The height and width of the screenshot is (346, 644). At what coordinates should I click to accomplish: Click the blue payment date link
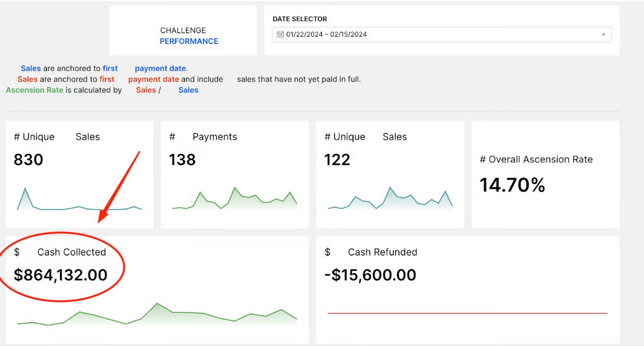click(160, 68)
